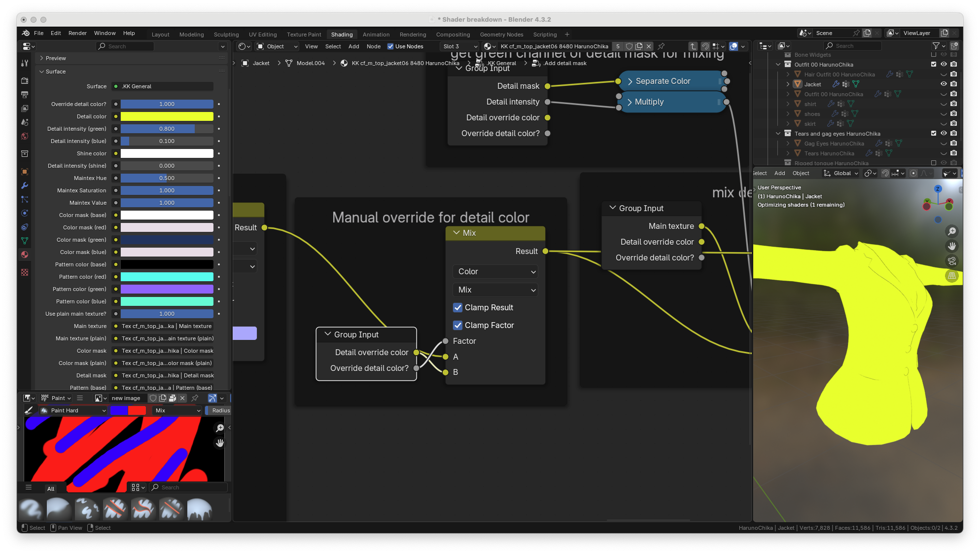980x554 pixels.
Task: Switch to the Texture Paint workspace tab
Action: pos(304,35)
